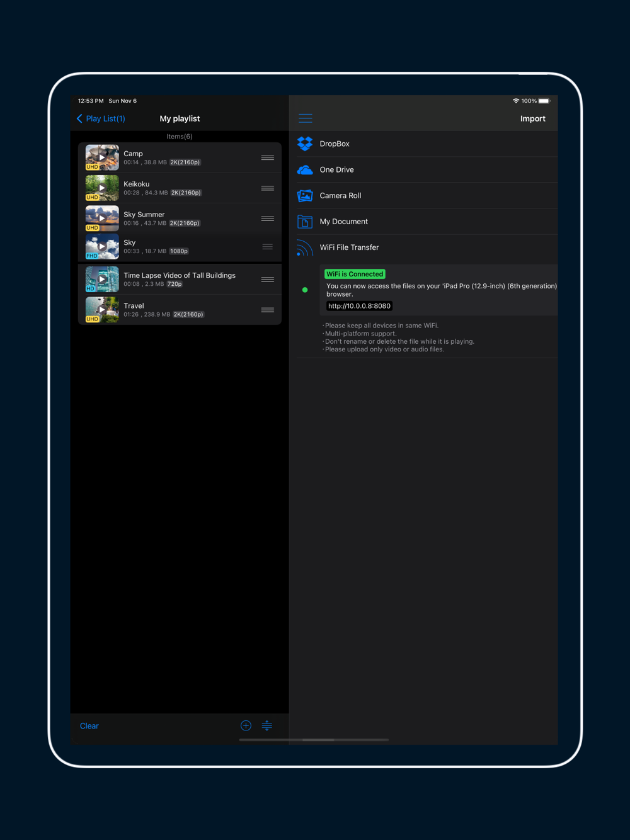Select the WiFi File Transfer option
The height and width of the screenshot is (840, 630).
click(349, 247)
